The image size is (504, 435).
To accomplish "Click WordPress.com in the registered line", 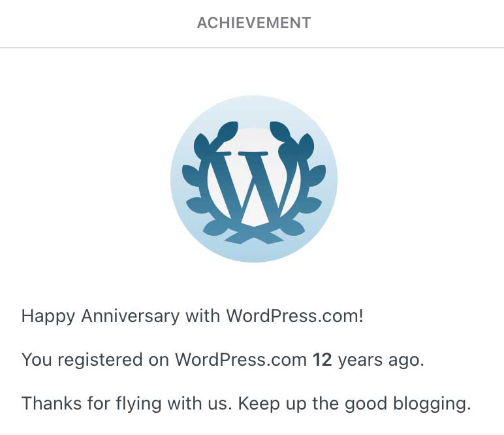I will (x=241, y=360).
